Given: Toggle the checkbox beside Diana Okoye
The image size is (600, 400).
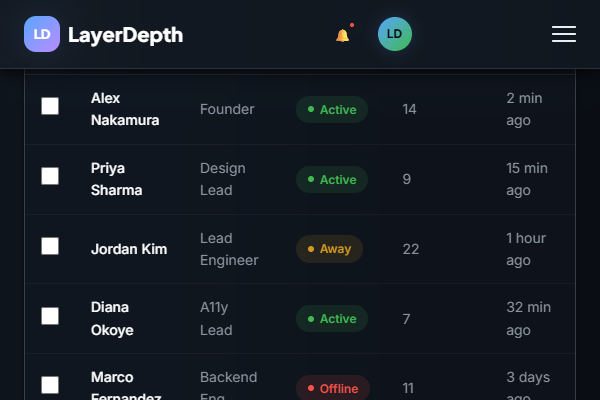Looking at the screenshot, I should [50, 316].
